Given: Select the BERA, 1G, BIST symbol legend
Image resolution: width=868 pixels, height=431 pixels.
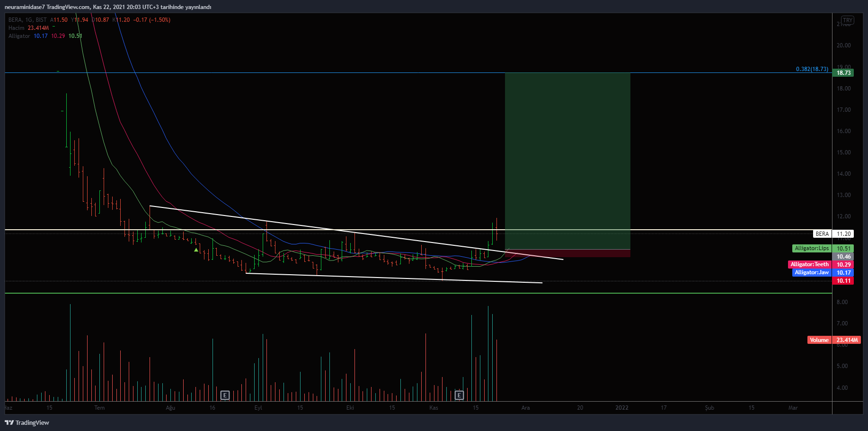Looking at the screenshot, I should tap(27, 20).
